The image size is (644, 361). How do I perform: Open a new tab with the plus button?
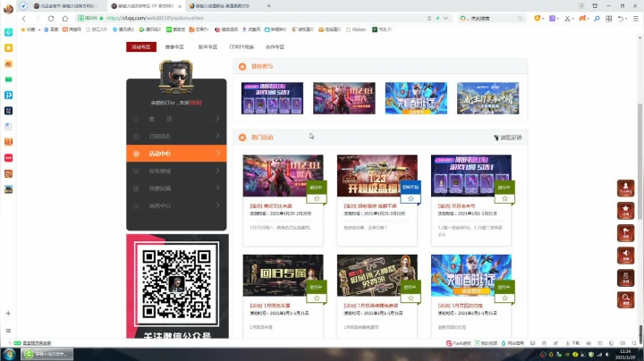tap(268, 5)
